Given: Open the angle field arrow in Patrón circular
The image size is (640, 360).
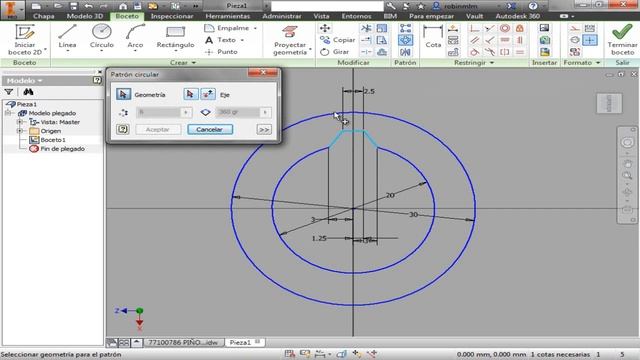Looking at the screenshot, I should 265,112.
